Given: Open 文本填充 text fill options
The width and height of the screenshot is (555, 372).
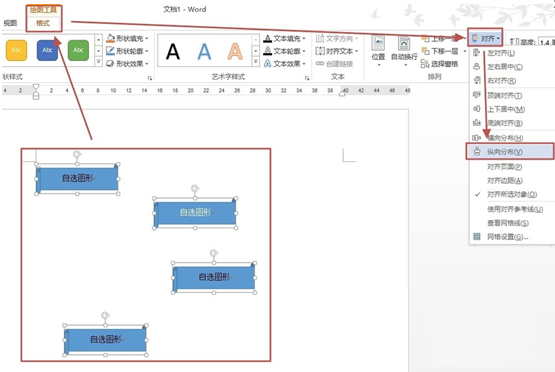Looking at the screenshot, I should pyautogui.click(x=285, y=38).
